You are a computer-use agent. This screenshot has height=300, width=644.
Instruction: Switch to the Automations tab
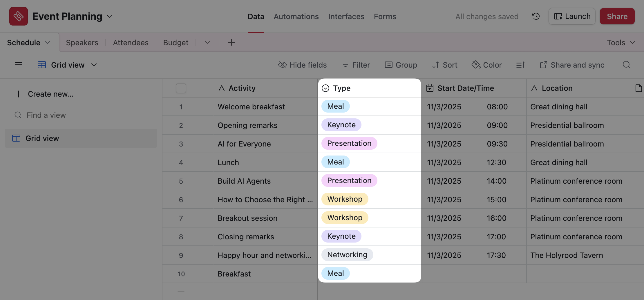click(x=296, y=17)
